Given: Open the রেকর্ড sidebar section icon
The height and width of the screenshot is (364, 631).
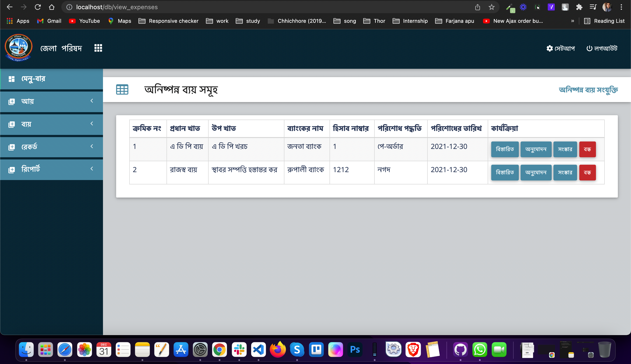Looking at the screenshot, I should pyautogui.click(x=12, y=147).
